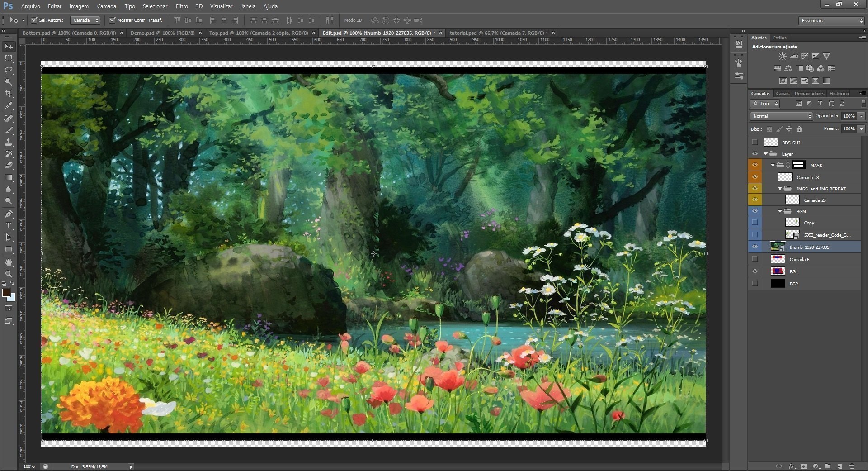Hide the Camada 27 layer
The height and width of the screenshot is (471, 868).
coord(755,200)
